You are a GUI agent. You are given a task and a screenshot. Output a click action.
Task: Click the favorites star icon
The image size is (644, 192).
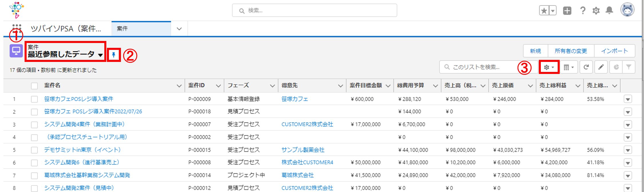[544, 11]
